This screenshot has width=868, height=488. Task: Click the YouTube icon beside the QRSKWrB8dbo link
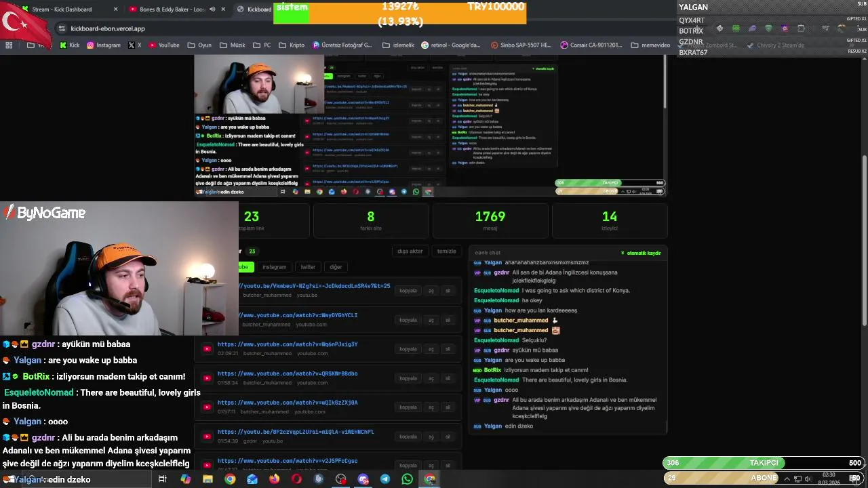(x=207, y=378)
